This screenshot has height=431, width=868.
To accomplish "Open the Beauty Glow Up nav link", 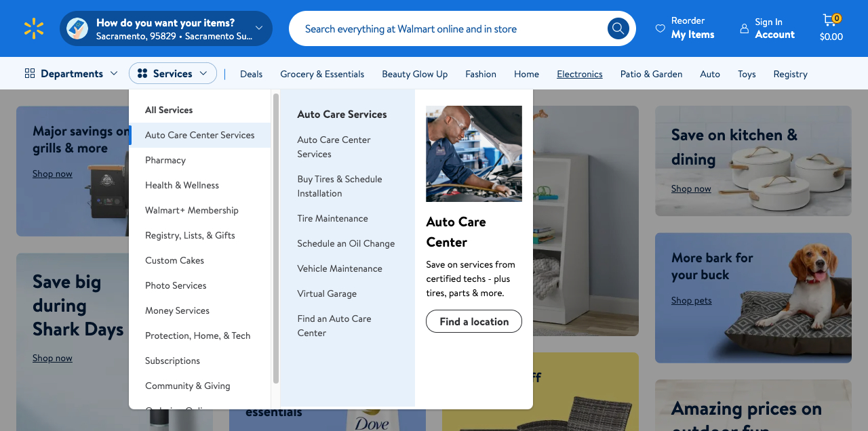I will 415,74.
